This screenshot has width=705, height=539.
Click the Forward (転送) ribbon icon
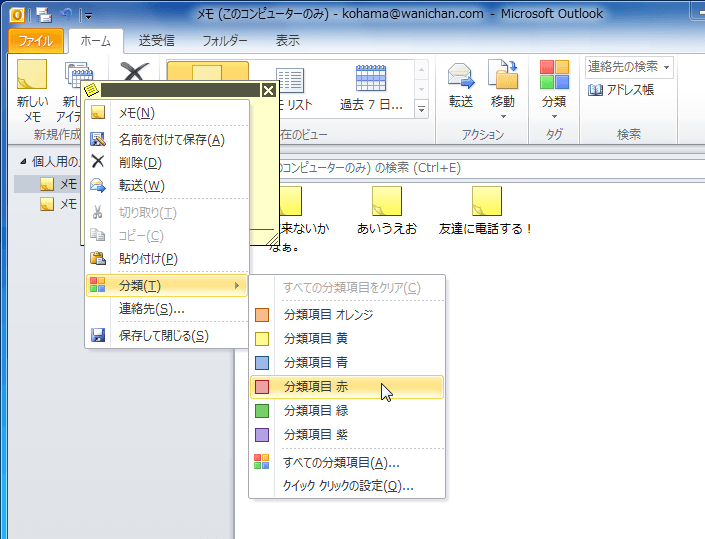(461, 75)
